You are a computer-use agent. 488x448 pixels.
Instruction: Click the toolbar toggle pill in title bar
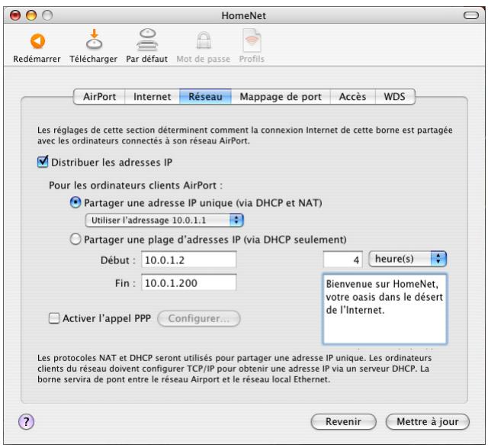point(471,15)
